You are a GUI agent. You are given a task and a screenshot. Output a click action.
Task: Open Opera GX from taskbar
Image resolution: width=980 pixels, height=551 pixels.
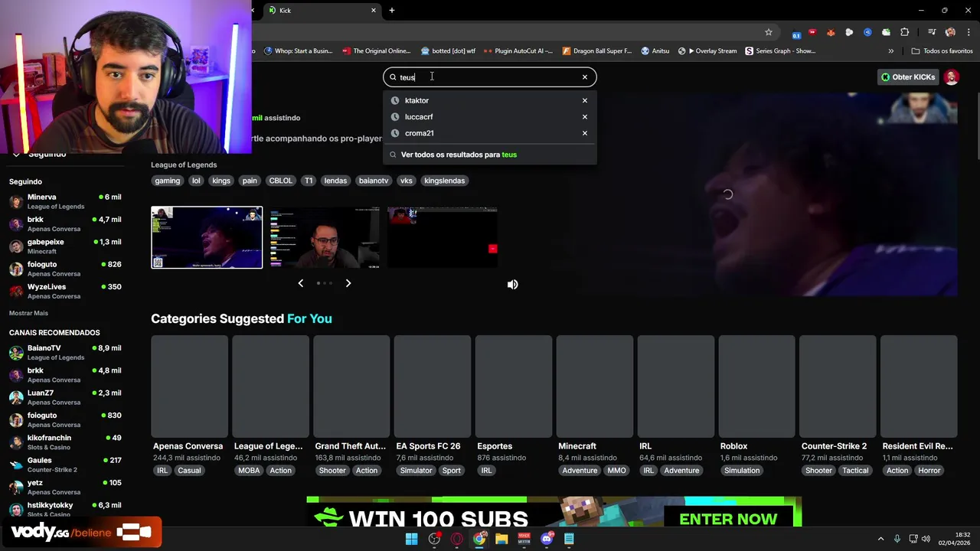click(x=457, y=539)
